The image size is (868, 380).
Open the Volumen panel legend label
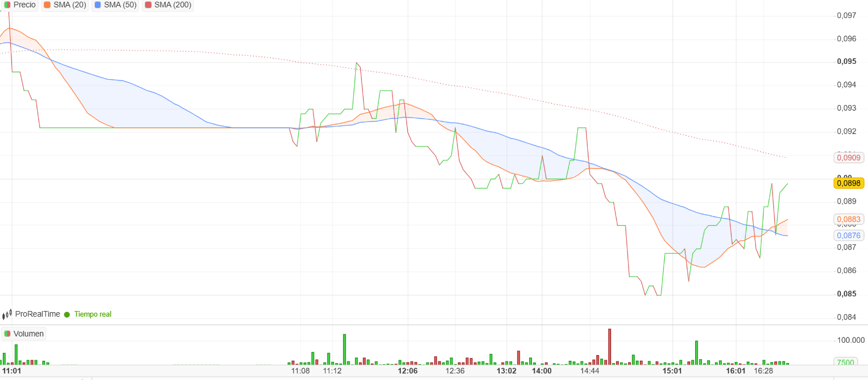29,334
